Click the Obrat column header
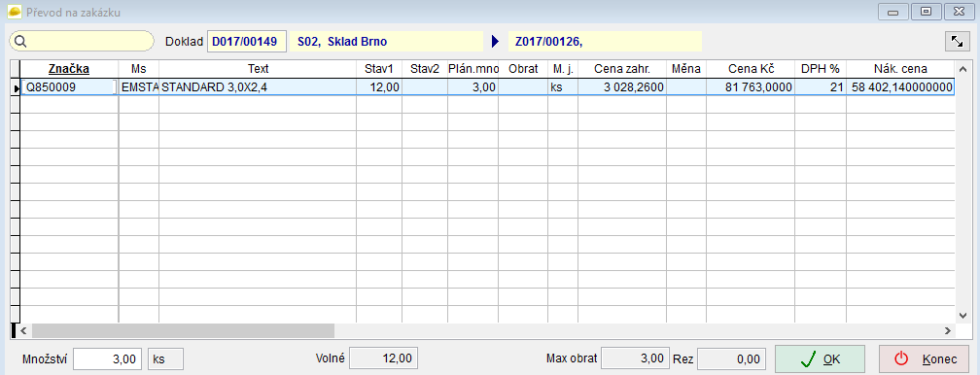Screen dimensions: 980x375 pos(522,69)
